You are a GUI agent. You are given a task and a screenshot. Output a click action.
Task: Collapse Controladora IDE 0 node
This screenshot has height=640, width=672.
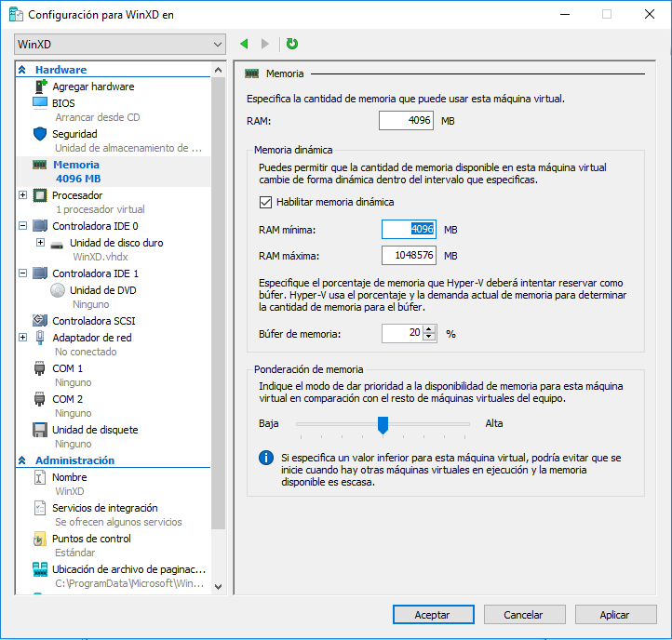(22, 225)
